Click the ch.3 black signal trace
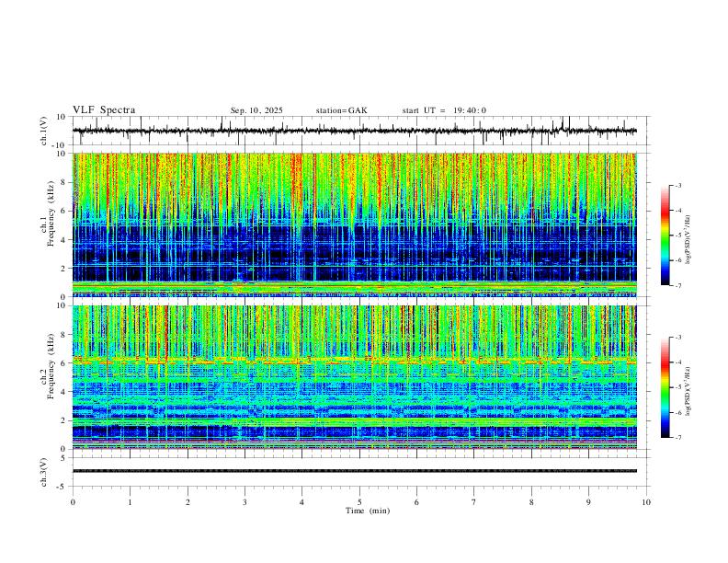The height and width of the screenshot is (563, 728). (x=354, y=471)
